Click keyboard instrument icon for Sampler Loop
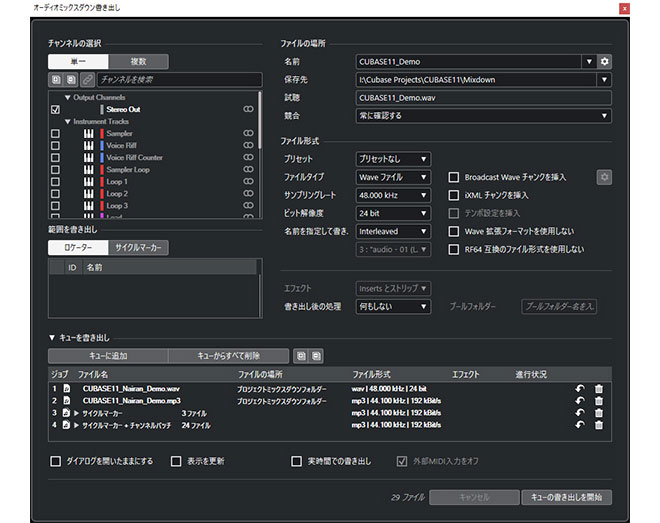The height and width of the screenshot is (523, 660). point(88,170)
